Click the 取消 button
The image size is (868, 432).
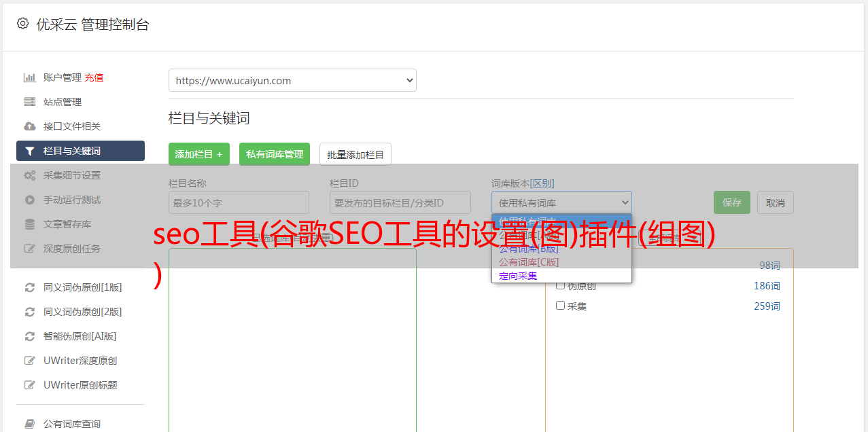pyautogui.click(x=776, y=202)
